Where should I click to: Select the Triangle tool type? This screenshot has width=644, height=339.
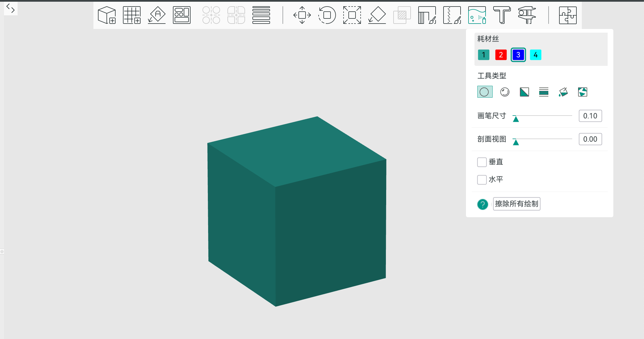524,92
